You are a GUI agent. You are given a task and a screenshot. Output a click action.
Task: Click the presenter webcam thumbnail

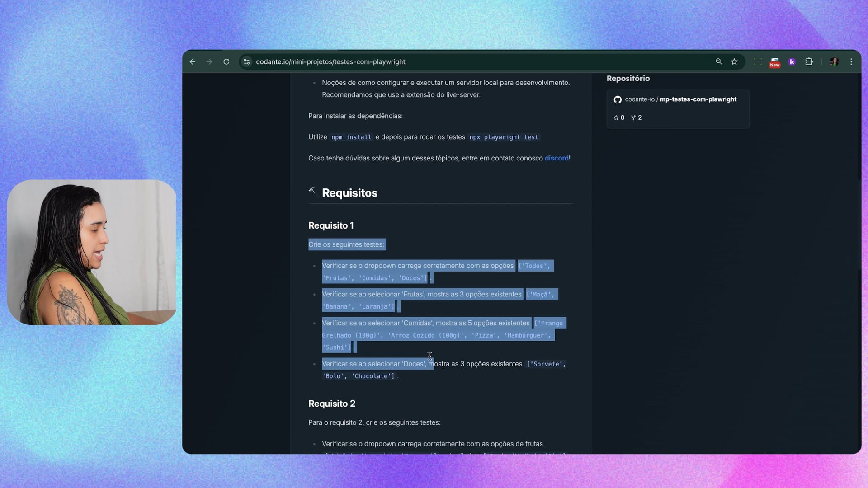92,252
